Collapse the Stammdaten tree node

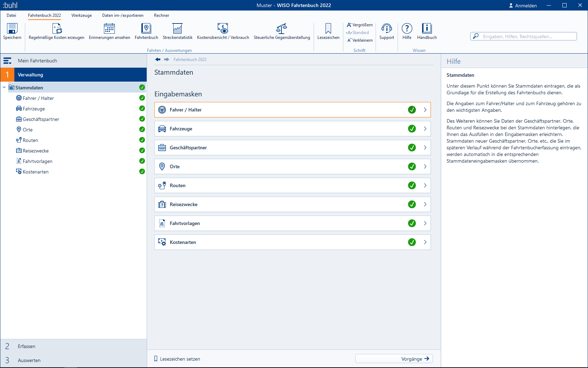[4, 88]
